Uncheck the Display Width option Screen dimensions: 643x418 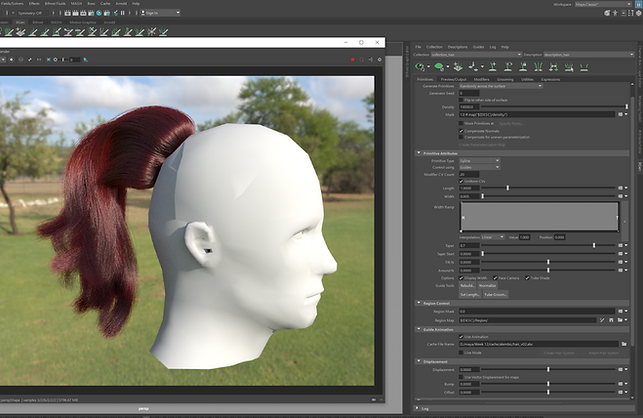click(x=461, y=278)
